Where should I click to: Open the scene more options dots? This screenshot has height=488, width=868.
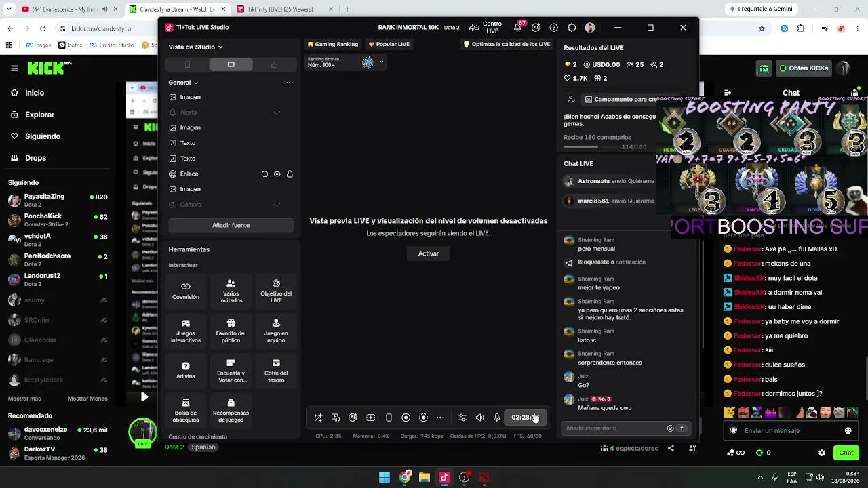290,83
